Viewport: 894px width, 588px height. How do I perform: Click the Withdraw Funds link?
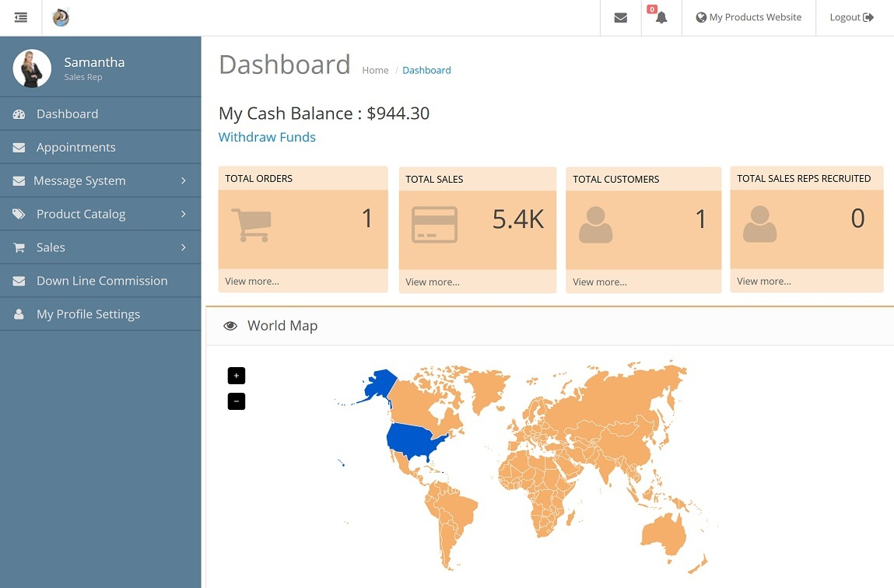click(x=267, y=137)
